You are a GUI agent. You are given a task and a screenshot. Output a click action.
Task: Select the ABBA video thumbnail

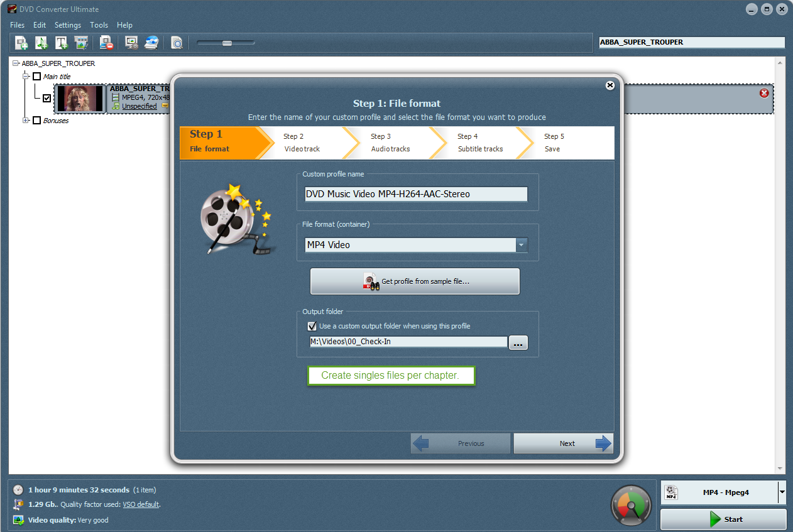(80, 99)
